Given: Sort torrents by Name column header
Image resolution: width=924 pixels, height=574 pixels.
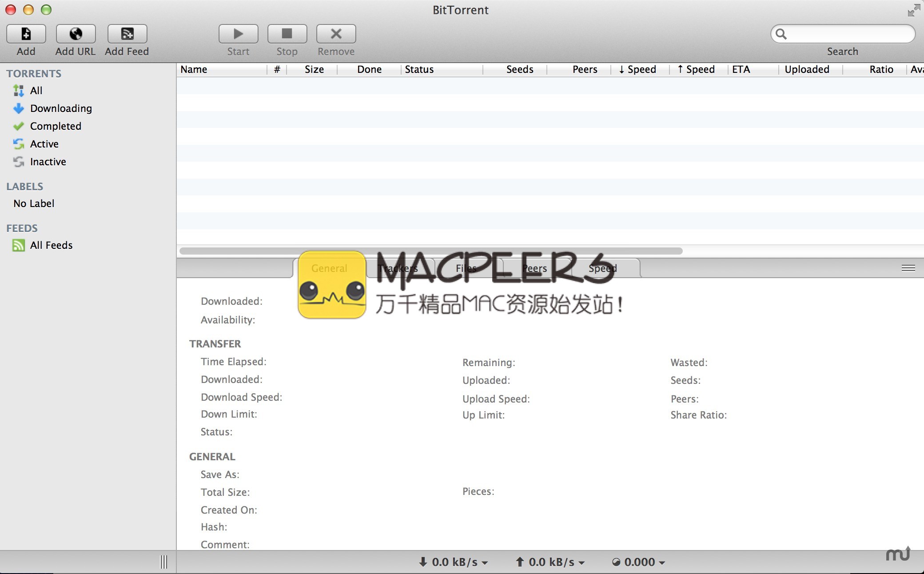Looking at the screenshot, I should 194,69.
